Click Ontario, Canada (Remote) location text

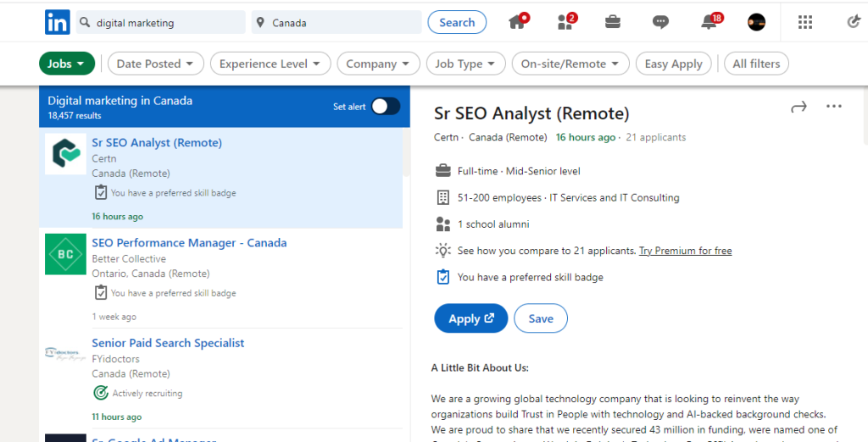point(151,273)
